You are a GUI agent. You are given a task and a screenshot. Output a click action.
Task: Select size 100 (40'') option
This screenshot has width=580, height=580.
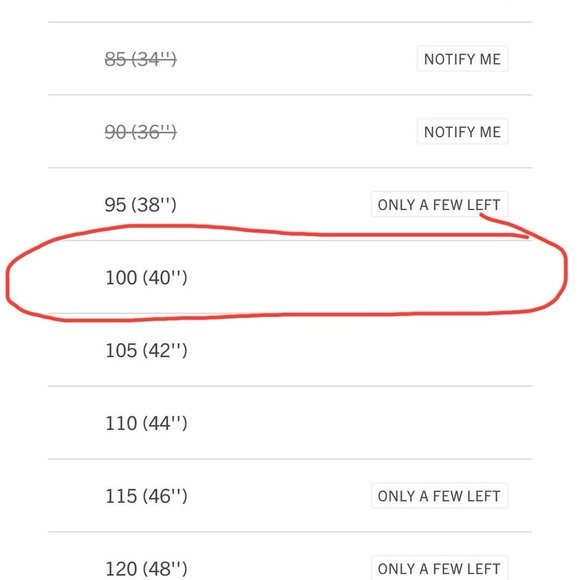290,277
